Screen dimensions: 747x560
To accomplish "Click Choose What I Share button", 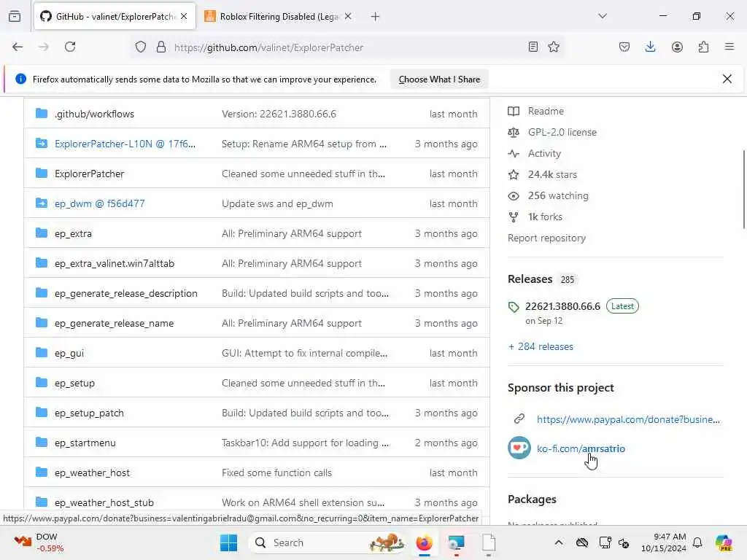I will tap(439, 79).
